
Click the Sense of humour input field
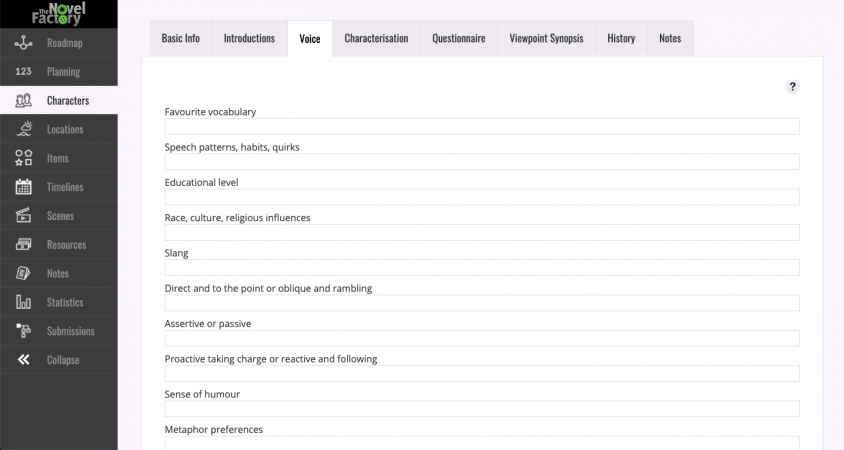click(482, 409)
